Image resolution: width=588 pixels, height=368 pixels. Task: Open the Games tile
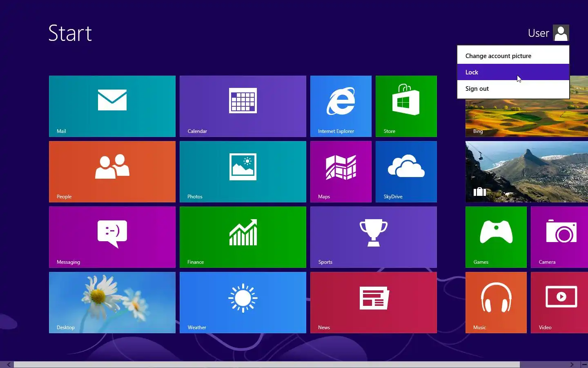pyautogui.click(x=496, y=237)
